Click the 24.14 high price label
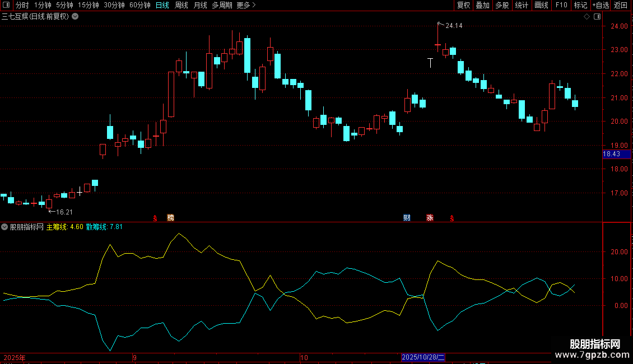633x364 pixels. 454,26
